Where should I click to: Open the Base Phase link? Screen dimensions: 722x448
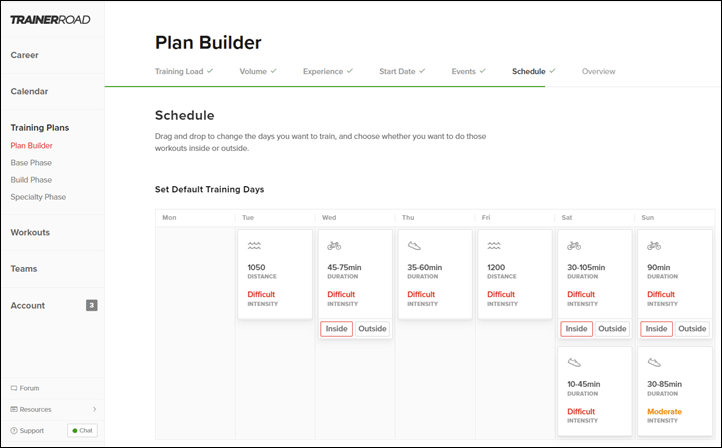point(31,163)
